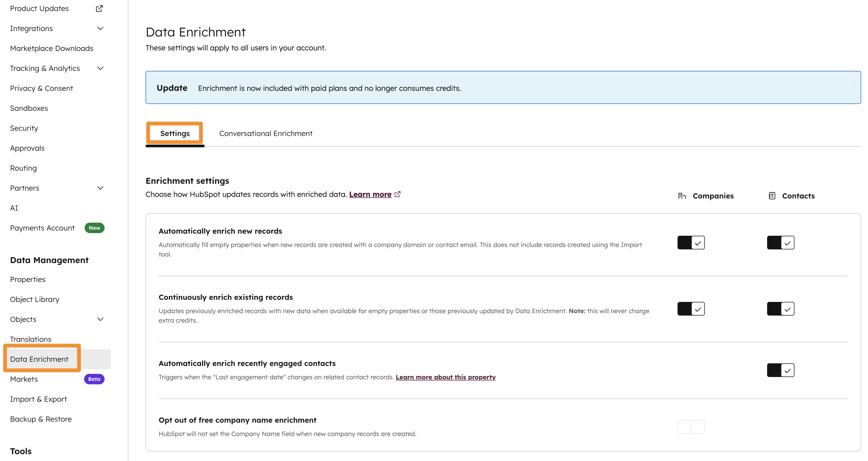The image size is (868, 461).
Task: Open Object Library page
Action: pyautogui.click(x=35, y=299)
